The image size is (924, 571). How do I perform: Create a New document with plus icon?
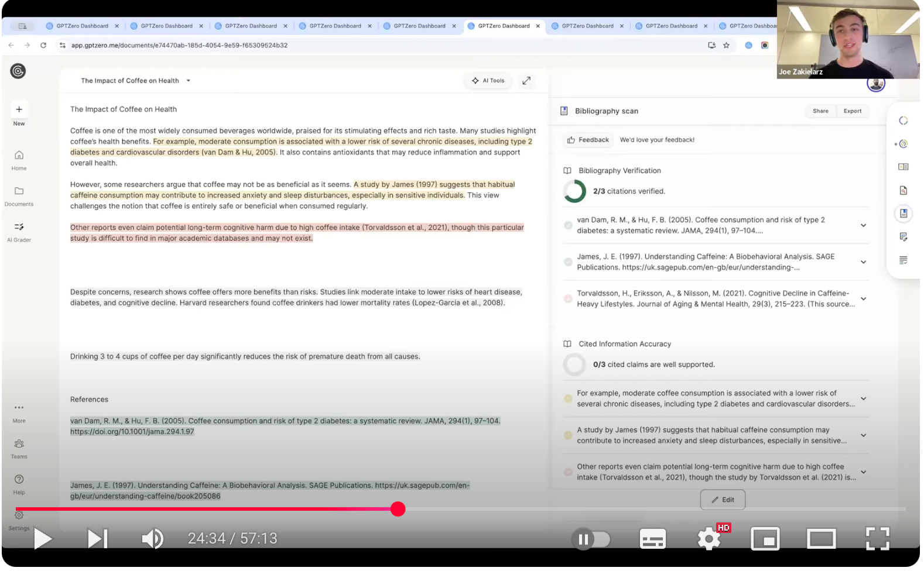coord(19,109)
